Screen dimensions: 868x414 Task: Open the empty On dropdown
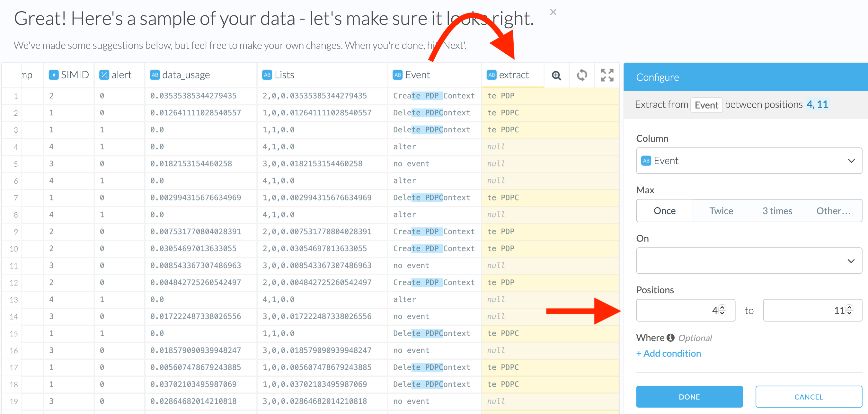pos(749,261)
